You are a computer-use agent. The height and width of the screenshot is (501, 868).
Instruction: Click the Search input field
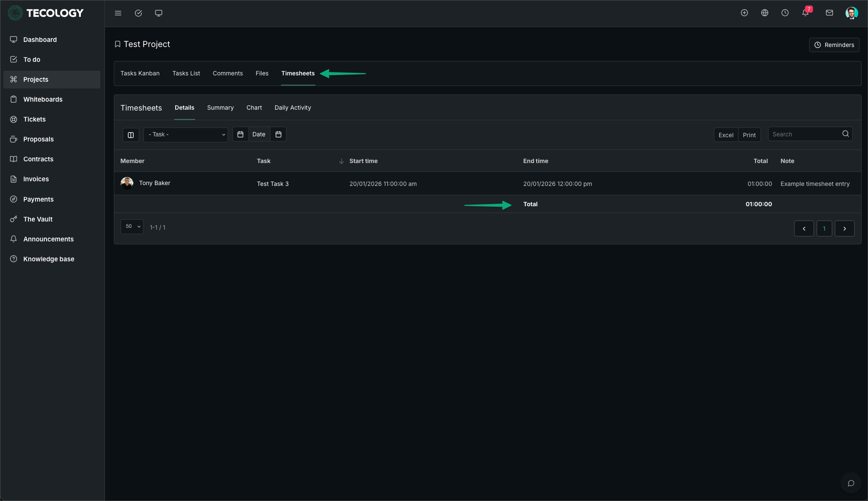[805, 134]
